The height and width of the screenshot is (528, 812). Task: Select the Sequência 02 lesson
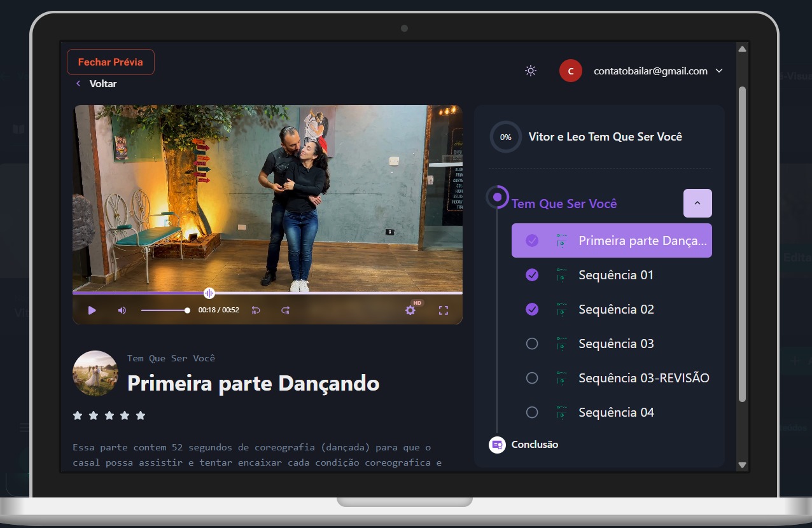click(x=616, y=309)
